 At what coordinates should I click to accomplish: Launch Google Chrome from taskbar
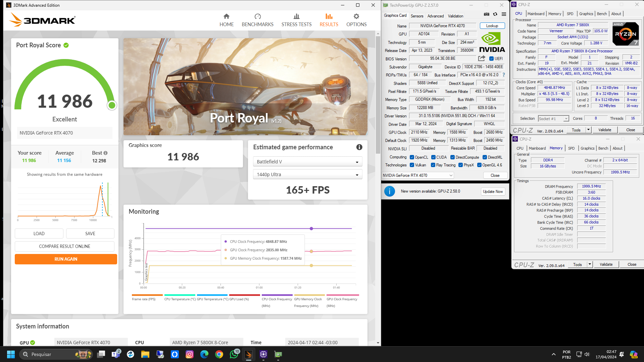pyautogui.click(x=219, y=354)
